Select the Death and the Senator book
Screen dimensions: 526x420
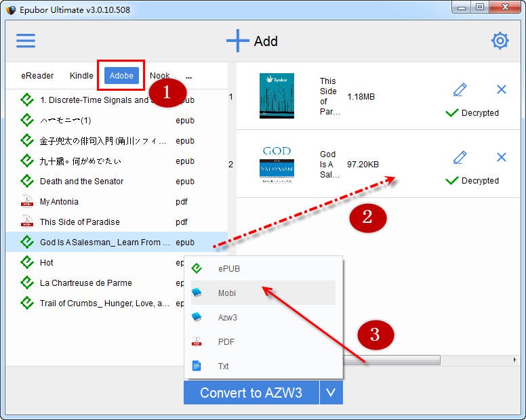117,181
